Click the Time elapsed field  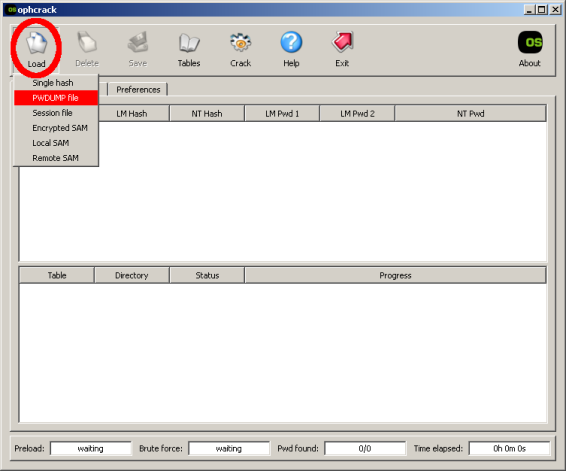click(x=509, y=449)
